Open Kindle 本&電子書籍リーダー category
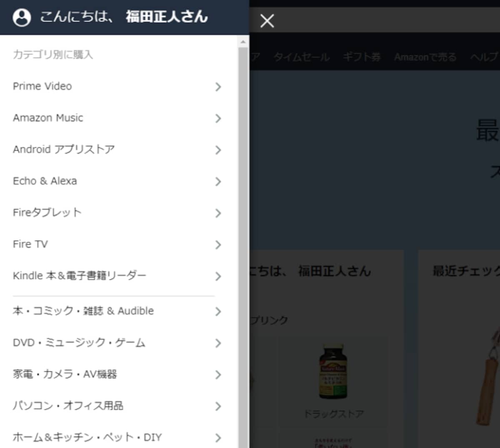Image resolution: width=500 pixels, height=448 pixels. [x=119, y=276]
